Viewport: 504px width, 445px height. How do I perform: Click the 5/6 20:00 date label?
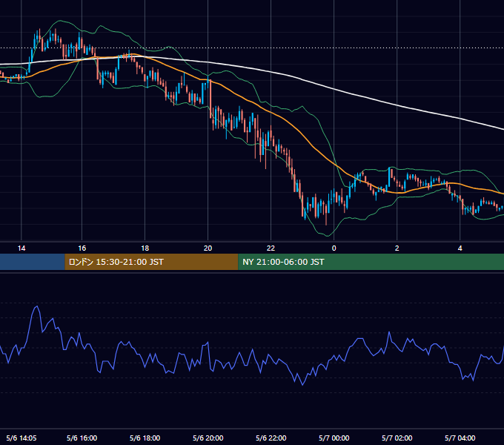(x=208, y=438)
